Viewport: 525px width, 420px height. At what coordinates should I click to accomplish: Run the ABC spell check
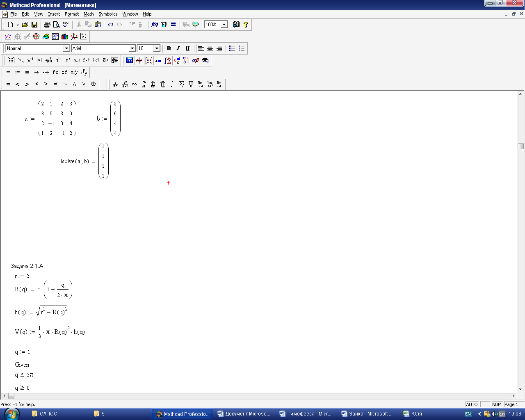point(66,25)
